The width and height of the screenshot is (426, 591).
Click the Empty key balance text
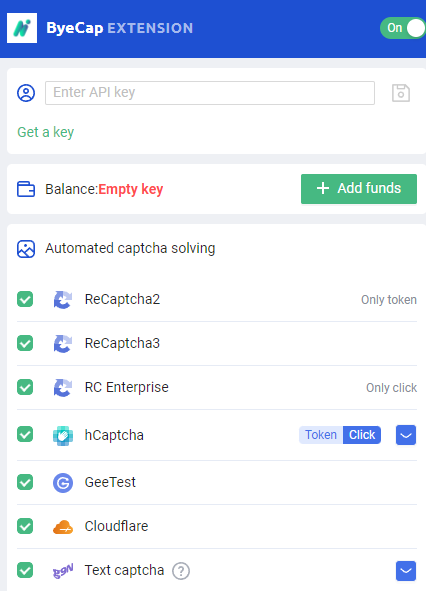click(131, 189)
